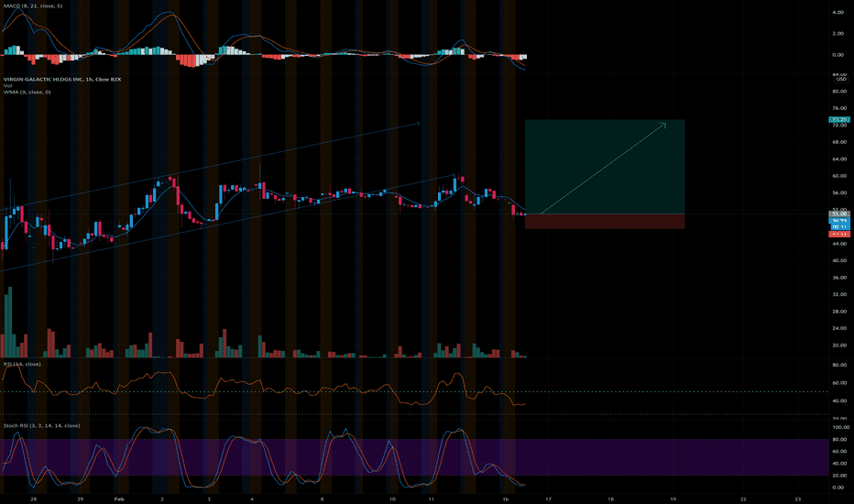
Task: Click date 8 on the time axis
Action: point(322,499)
